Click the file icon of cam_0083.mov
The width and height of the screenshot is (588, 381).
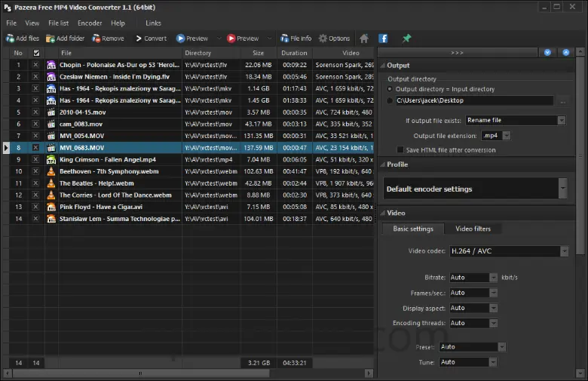coord(51,124)
